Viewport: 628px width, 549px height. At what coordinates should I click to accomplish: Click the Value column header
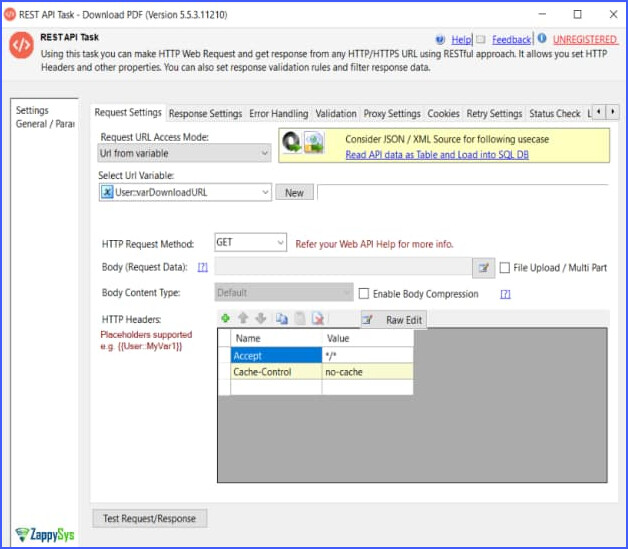[367, 338]
